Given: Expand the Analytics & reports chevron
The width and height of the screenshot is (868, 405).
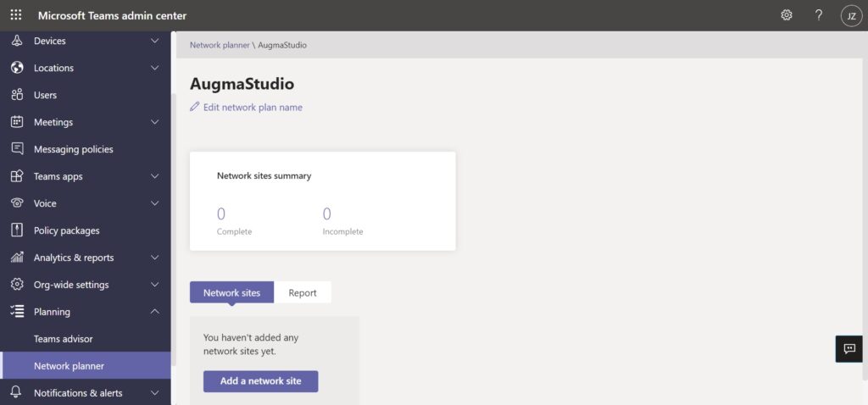Looking at the screenshot, I should click(x=154, y=258).
